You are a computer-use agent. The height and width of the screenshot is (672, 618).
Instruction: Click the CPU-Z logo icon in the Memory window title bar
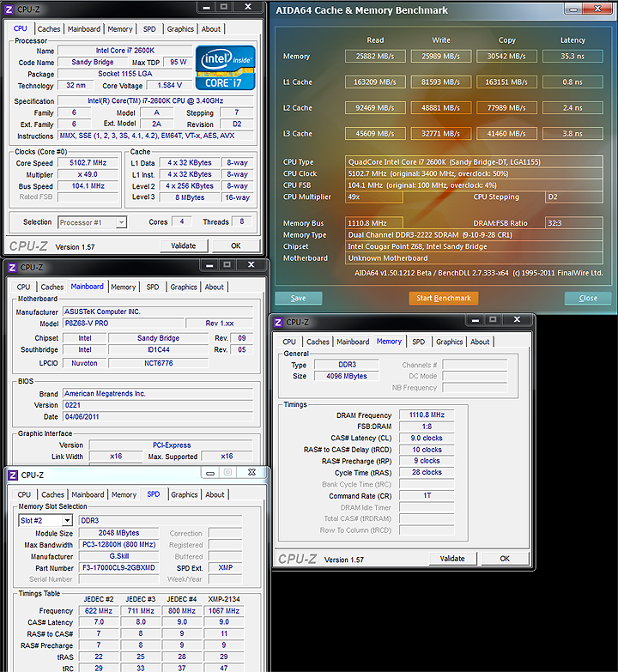click(278, 323)
